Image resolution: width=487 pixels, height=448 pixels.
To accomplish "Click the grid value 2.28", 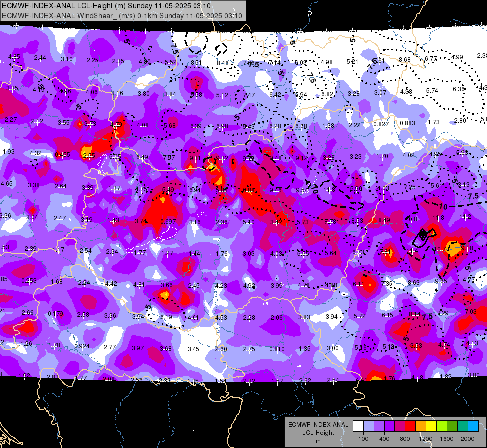I will pyautogui.click(x=249, y=317).
